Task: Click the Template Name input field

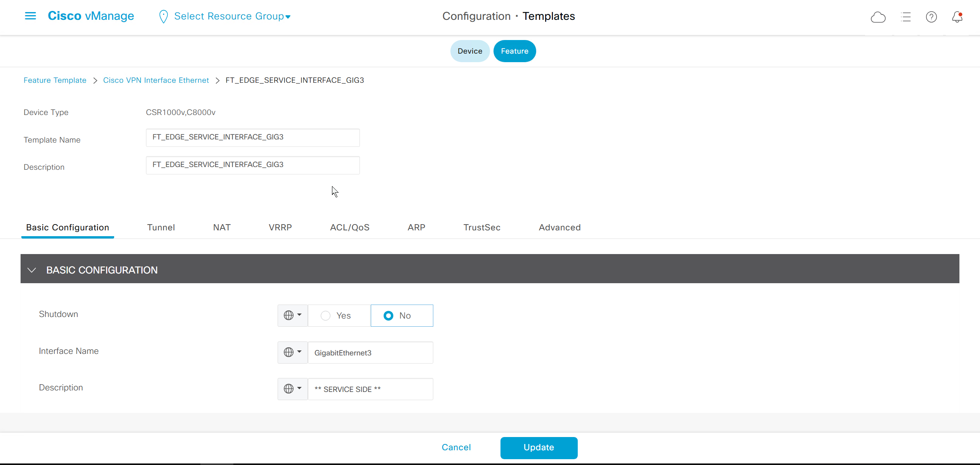Action: pyautogui.click(x=252, y=138)
